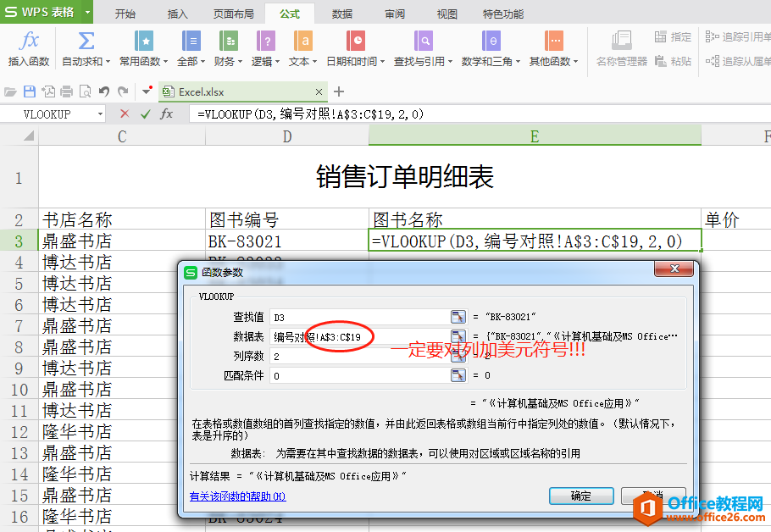Switch to the 数据 (Data) tab
Viewport: 771px width, 532px height.
coord(341,14)
